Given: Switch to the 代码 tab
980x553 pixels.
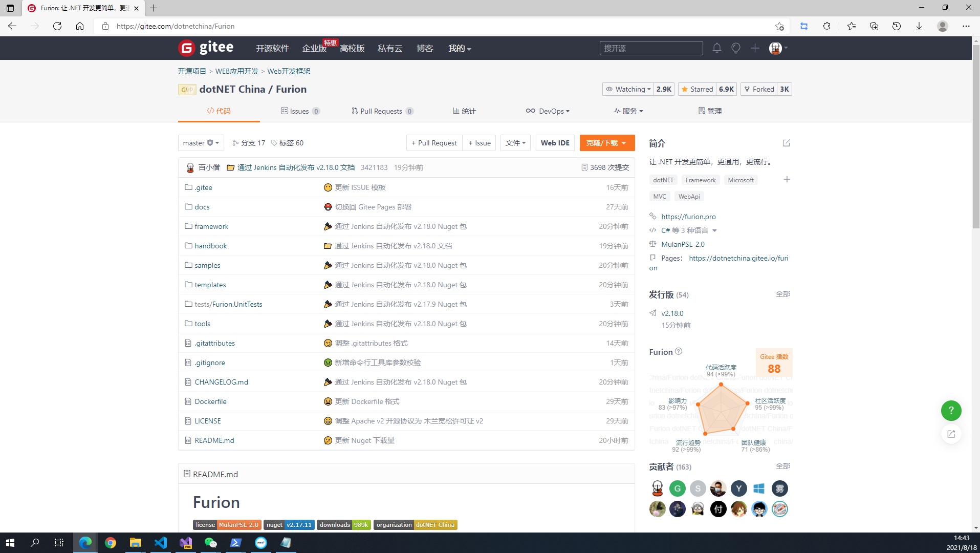Looking at the screenshot, I should coord(219,111).
